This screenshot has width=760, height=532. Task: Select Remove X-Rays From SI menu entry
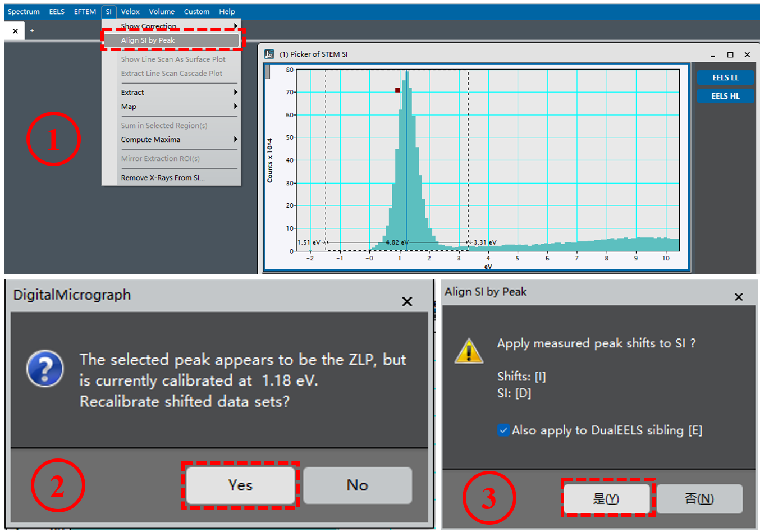point(163,178)
